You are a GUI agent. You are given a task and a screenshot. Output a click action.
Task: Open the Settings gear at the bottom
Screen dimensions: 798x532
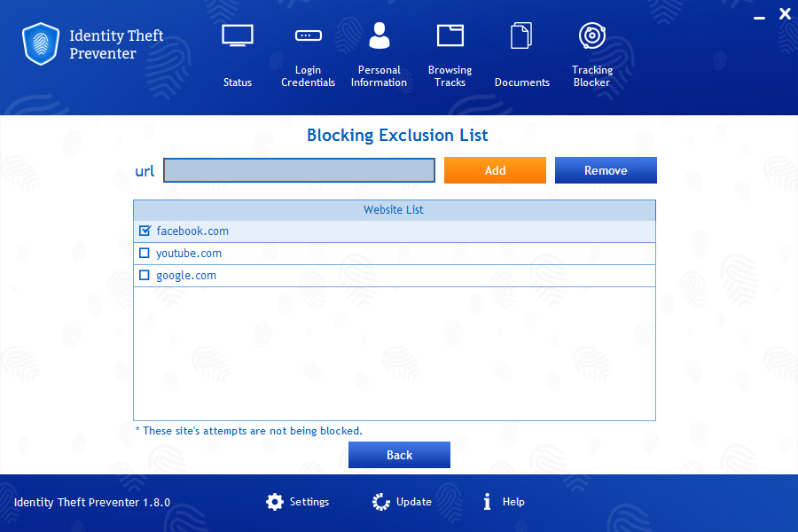pyautogui.click(x=275, y=502)
